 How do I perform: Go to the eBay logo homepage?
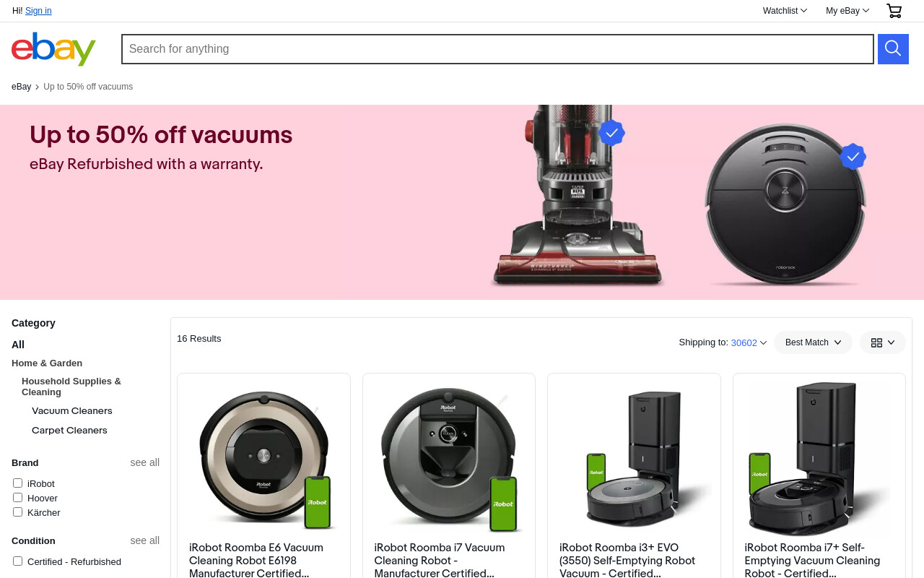(x=53, y=48)
